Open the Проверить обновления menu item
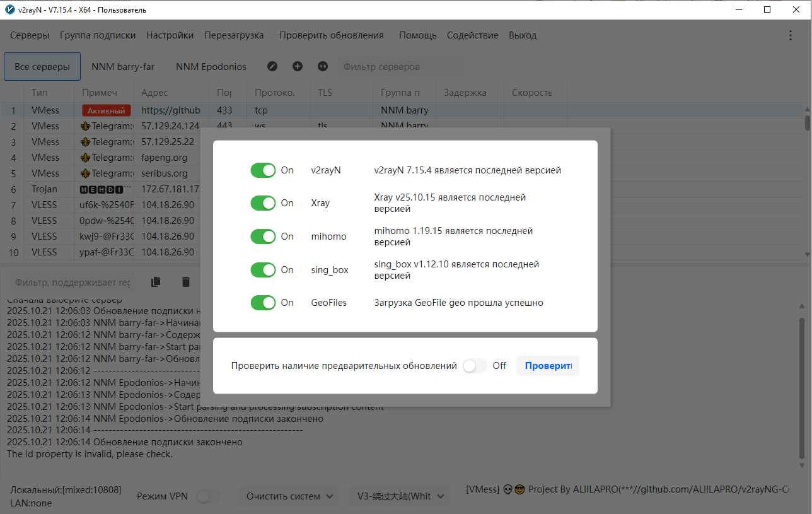 click(x=331, y=35)
